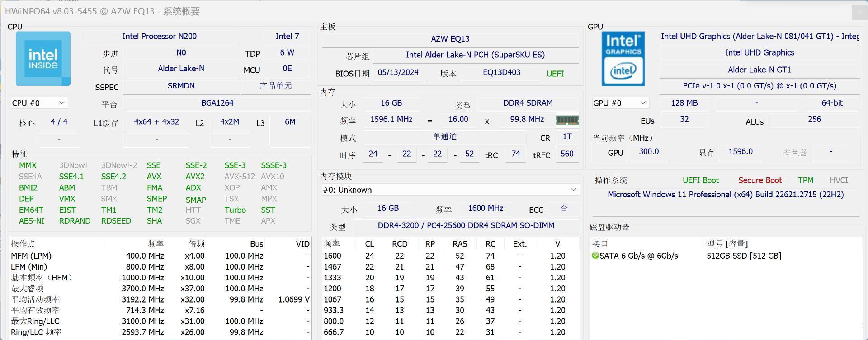Screen dimensions: 868x340
Task: Click the green UEFI Boot indicator
Action: coord(700,181)
